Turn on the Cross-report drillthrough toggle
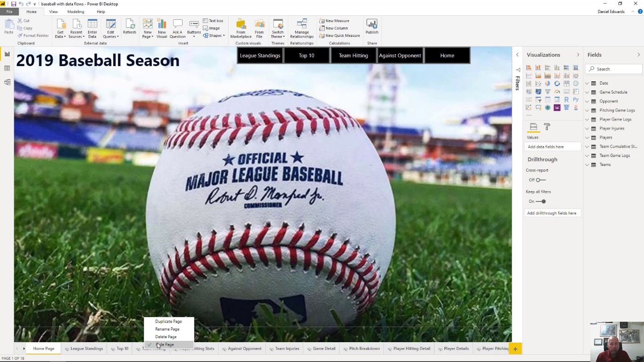 click(x=541, y=180)
